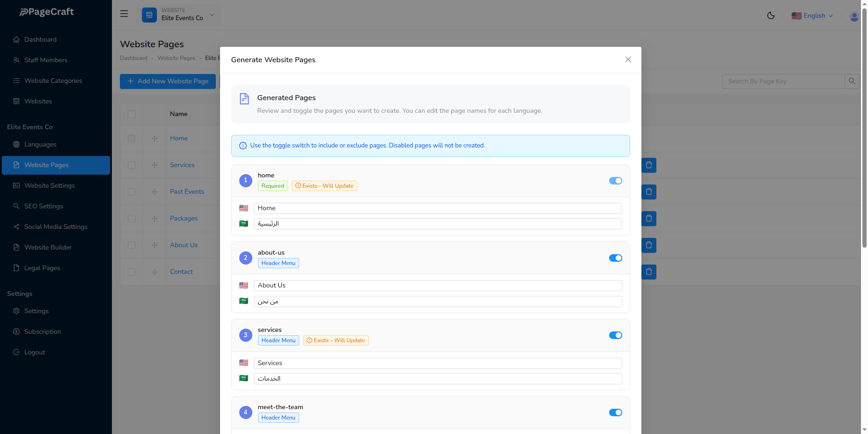
Task: Select the Social Media Settings share icon
Action: point(16,227)
